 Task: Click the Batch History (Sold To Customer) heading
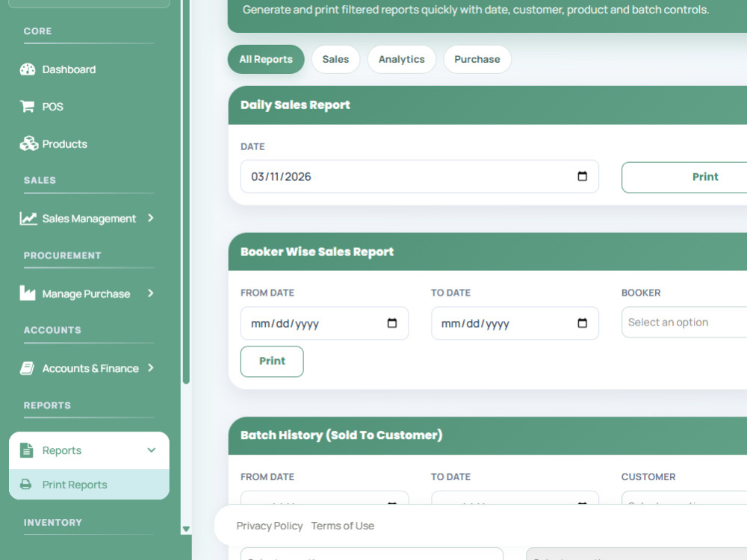[341, 435]
